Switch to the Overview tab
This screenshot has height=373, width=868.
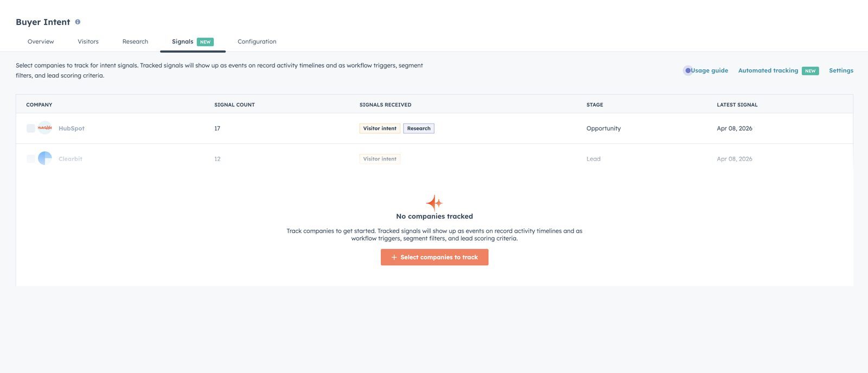point(41,42)
